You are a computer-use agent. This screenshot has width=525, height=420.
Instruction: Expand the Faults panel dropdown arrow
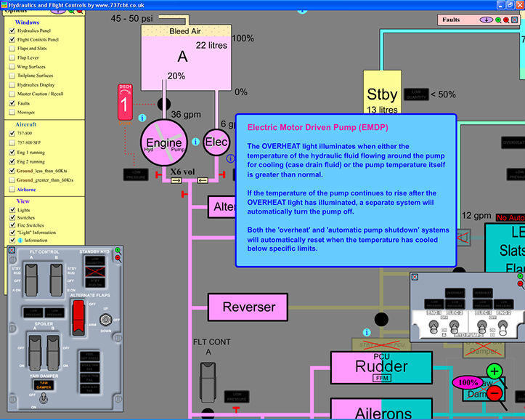(x=486, y=20)
